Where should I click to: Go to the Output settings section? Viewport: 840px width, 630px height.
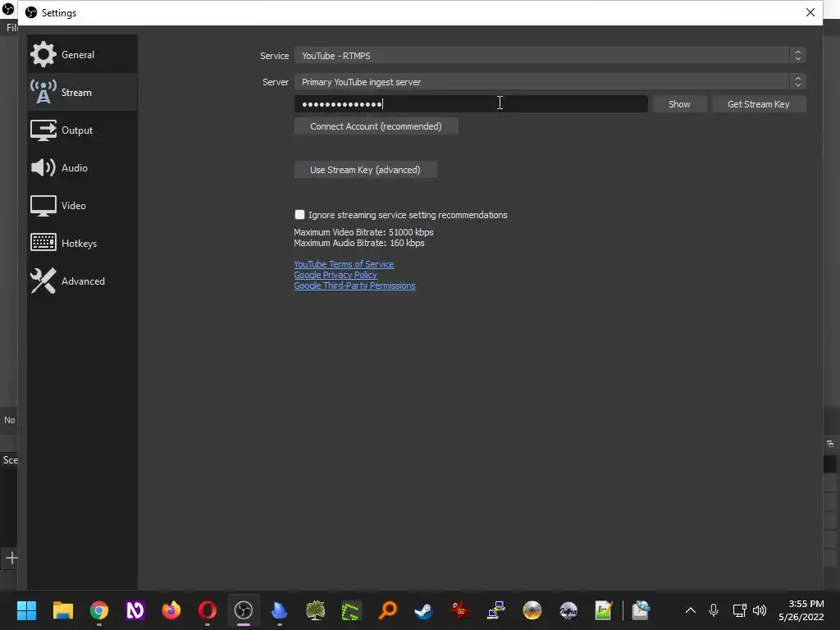[83, 130]
